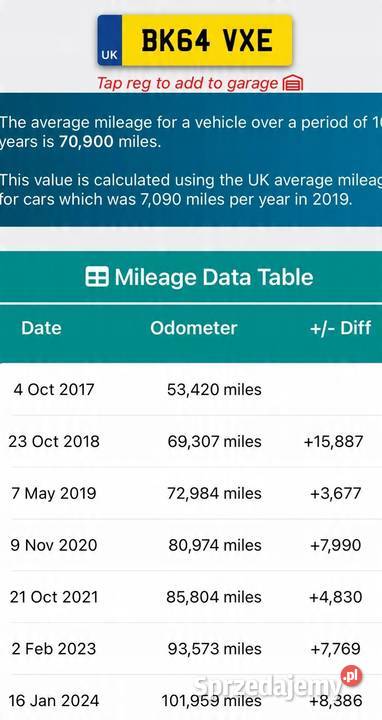This screenshot has width=382, height=720.
Task: Select the Date column header
Action: (41, 328)
